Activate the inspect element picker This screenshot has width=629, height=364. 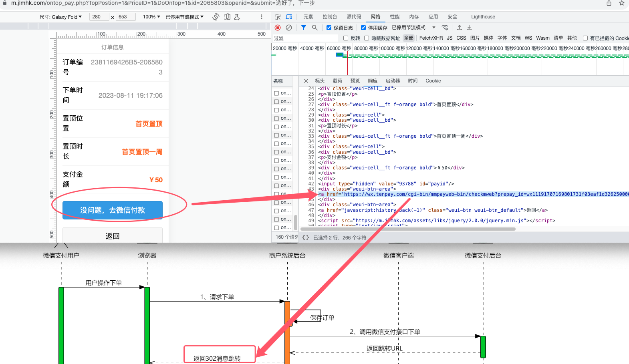pos(278,17)
